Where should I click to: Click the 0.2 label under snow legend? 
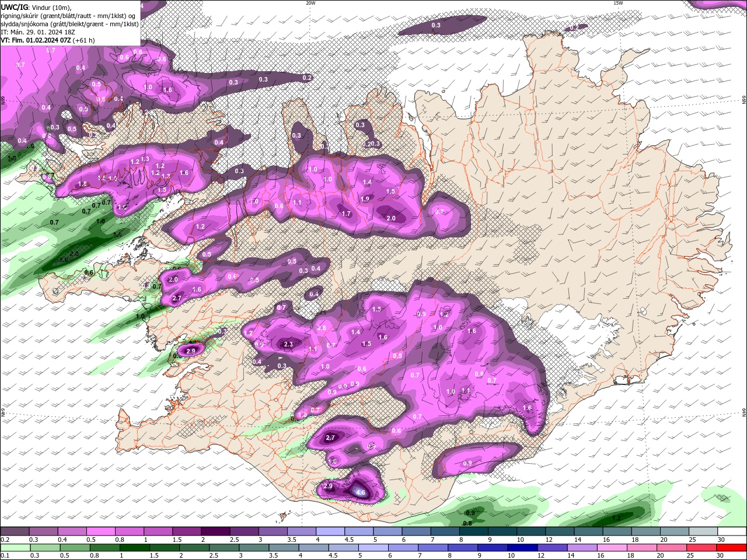click(x=5, y=540)
